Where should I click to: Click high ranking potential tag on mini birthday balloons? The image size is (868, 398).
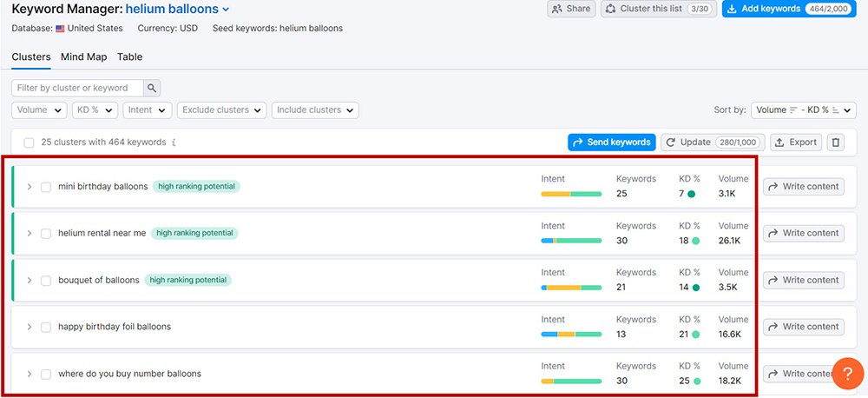pyautogui.click(x=196, y=187)
